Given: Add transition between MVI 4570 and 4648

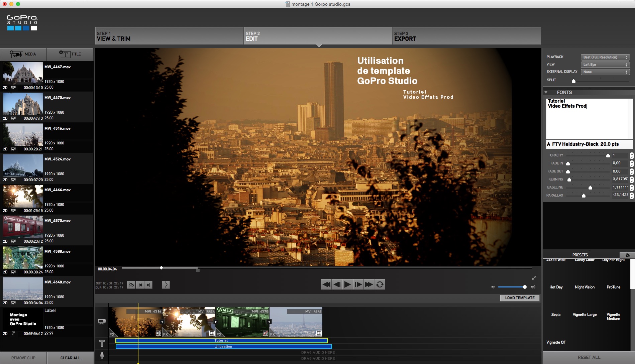Looking at the screenshot, I should [269, 322].
